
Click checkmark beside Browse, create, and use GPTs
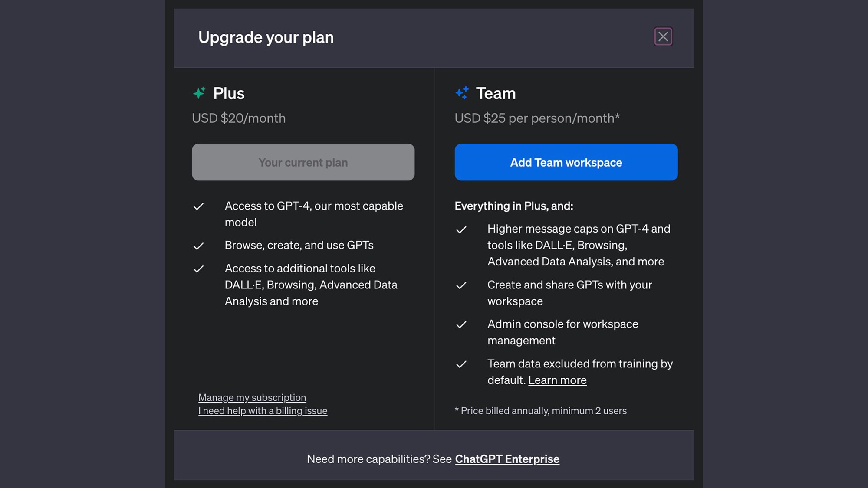(198, 246)
